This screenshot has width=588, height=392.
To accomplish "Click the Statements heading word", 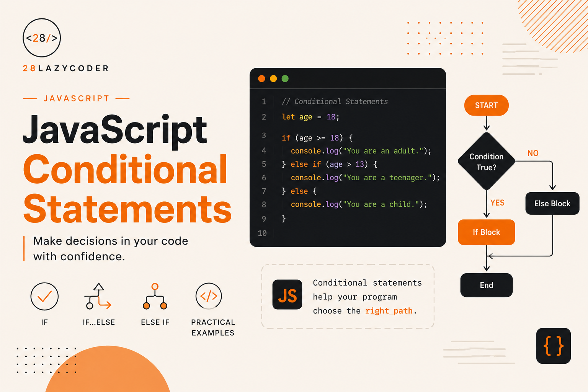I will (x=127, y=208).
